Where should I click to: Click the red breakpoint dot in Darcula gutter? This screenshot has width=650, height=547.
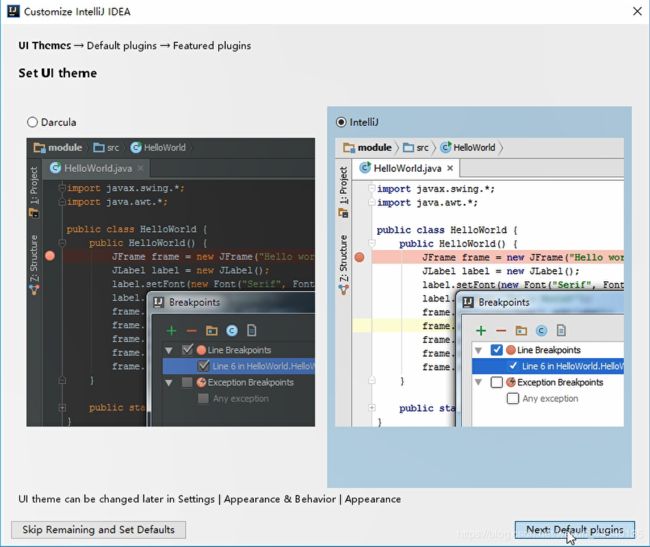pyautogui.click(x=50, y=256)
